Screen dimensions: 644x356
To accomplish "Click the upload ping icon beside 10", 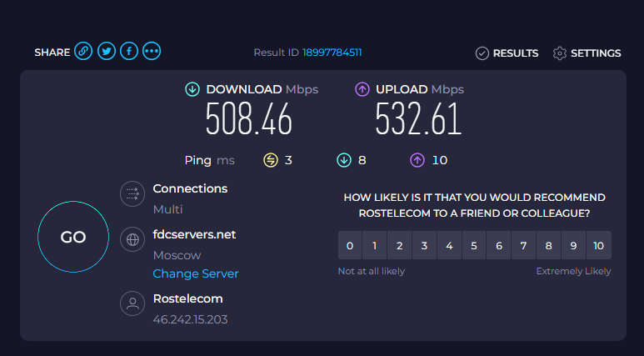I will point(417,160).
